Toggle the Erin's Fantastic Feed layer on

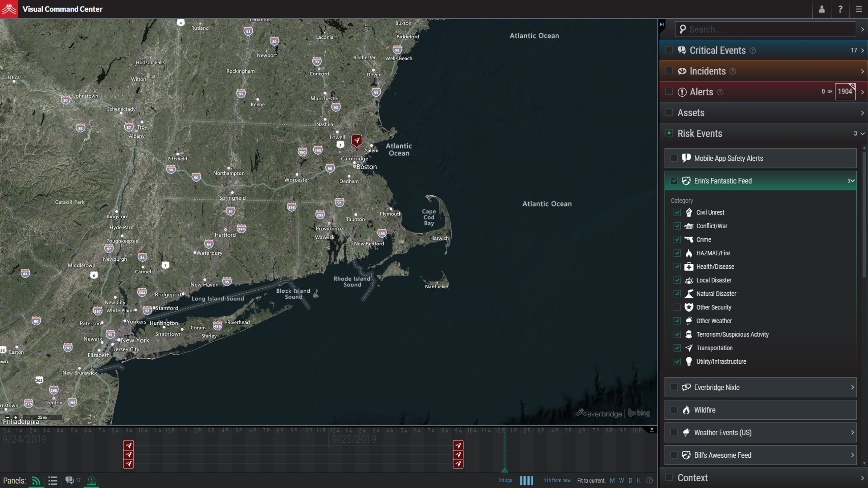click(x=674, y=181)
